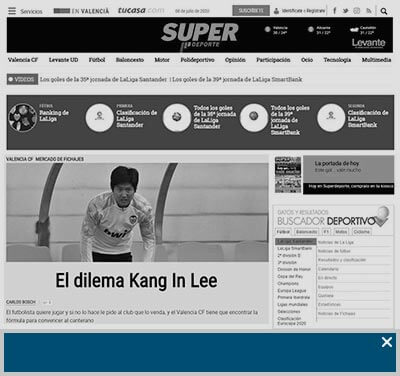Open the Baloncesto menu section
Viewport: 400px width, 376px height.
point(130,60)
